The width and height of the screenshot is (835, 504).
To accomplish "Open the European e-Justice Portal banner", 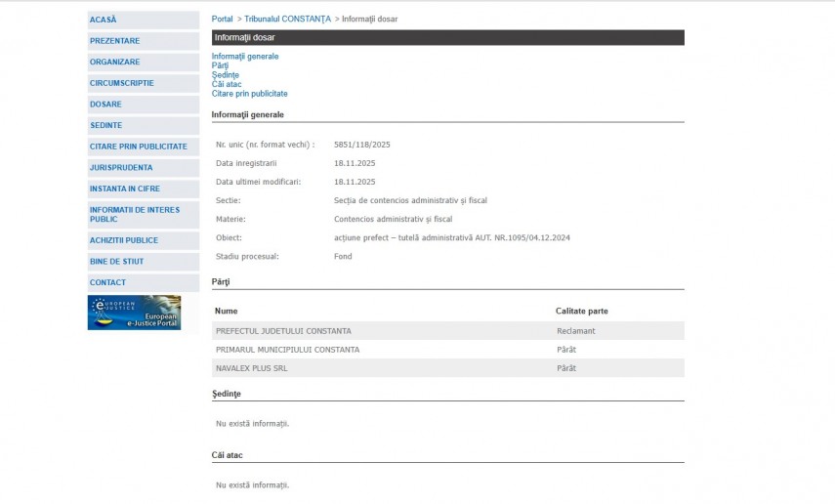I will (134, 313).
